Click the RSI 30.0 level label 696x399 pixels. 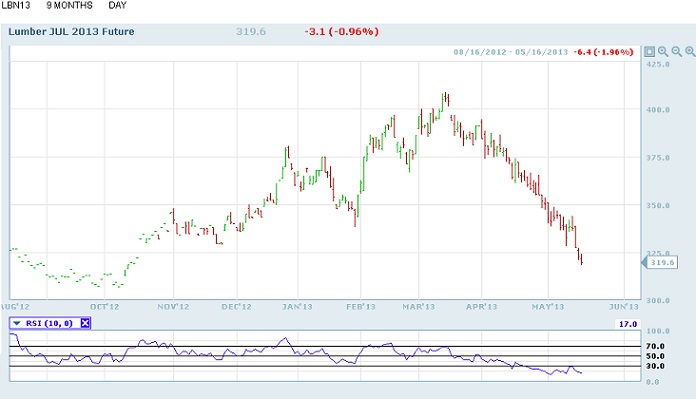[x=655, y=366]
